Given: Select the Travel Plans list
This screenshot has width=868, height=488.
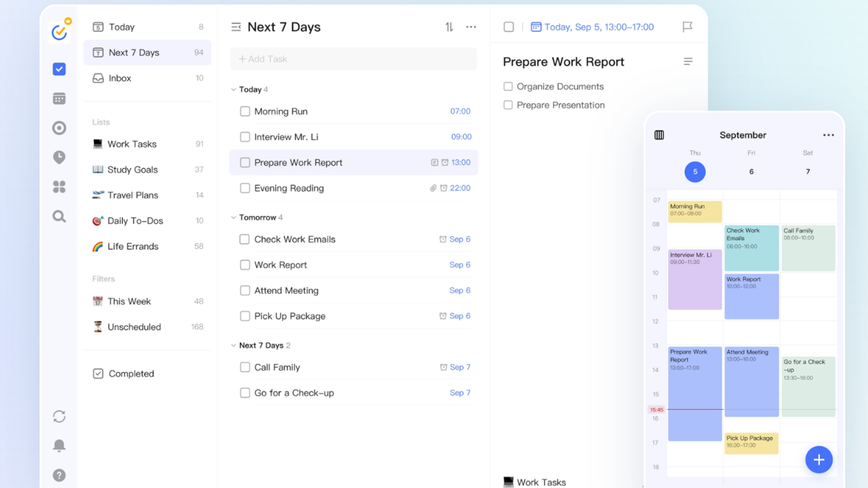Looking at the screenshot, I should (x=132, y=195).
